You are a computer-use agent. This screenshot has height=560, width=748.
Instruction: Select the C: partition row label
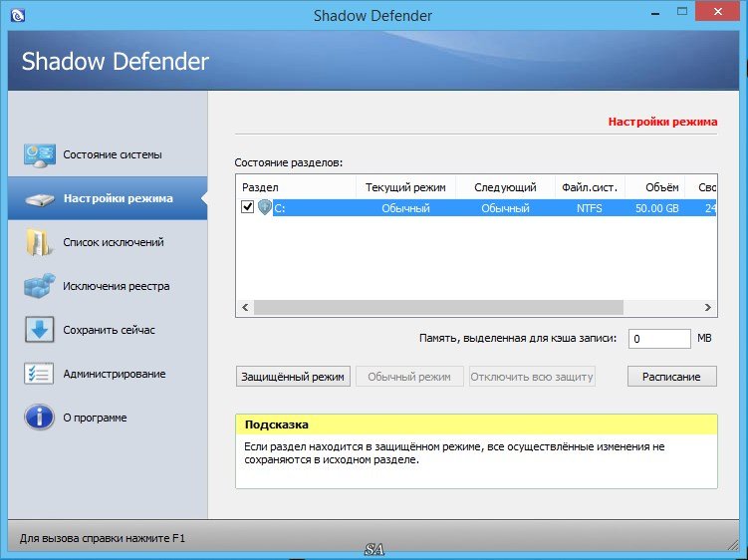280,208
